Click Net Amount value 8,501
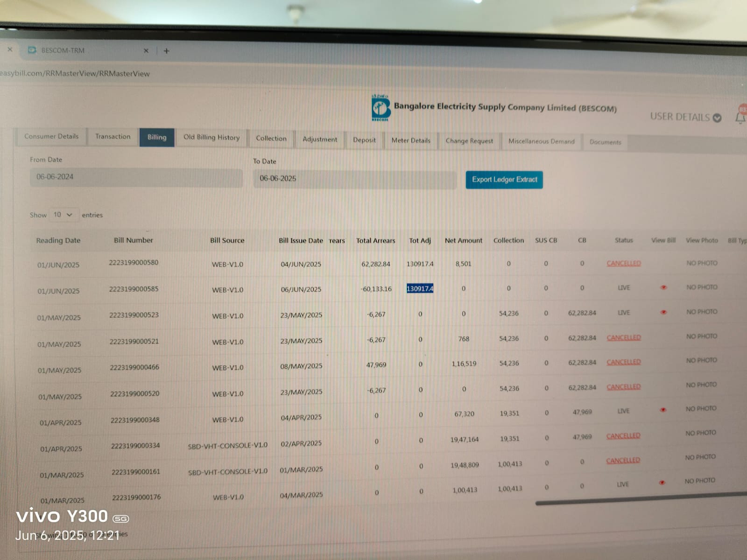The width and height of the screenshot is (747, 560). pos(463,264)
